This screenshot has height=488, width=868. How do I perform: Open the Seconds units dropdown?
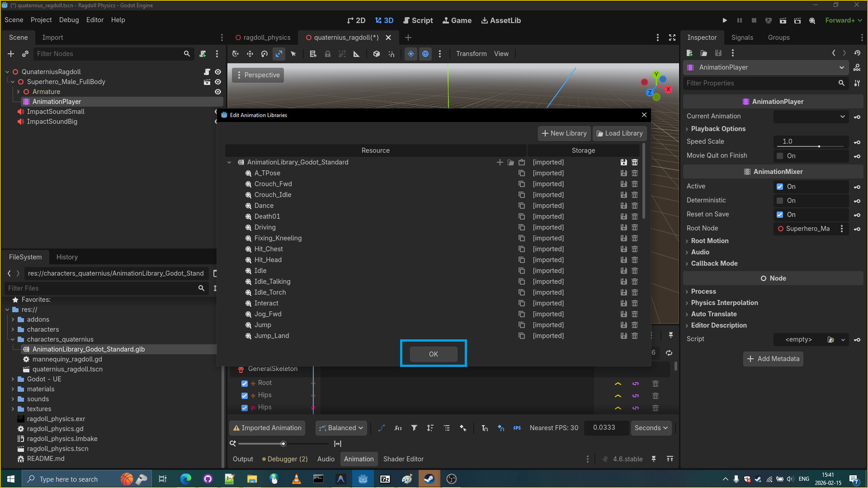click(651, 428)
